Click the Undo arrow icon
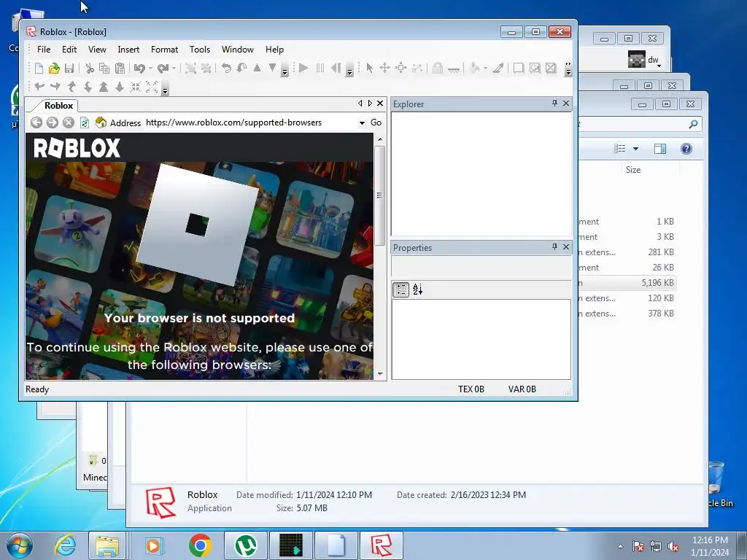 point(139,68)
